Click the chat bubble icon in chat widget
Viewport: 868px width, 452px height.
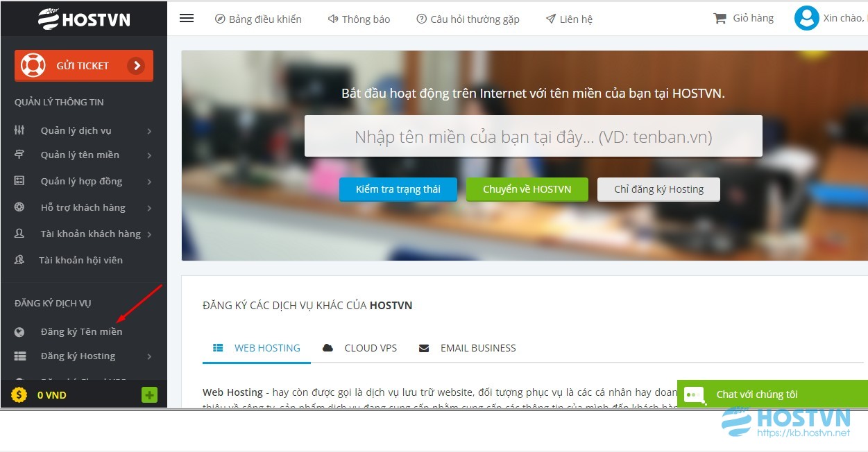pos(695,394)
